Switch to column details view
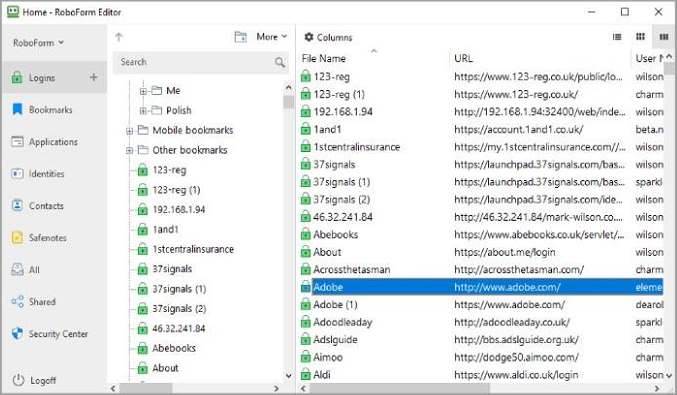The height and width of the screenshot is (395, 677). click(664, 37)
